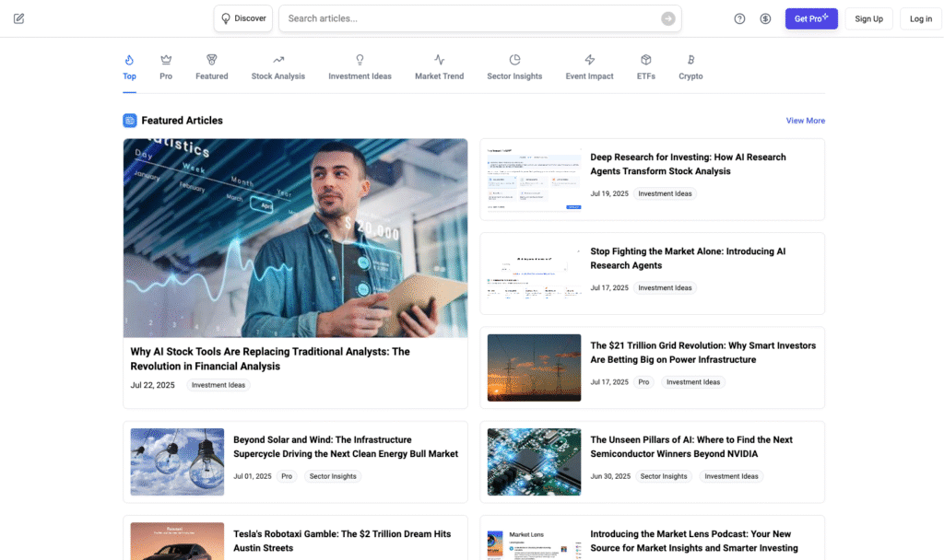Open Stock Analysis via its chart icon

[x=277, y=57]
